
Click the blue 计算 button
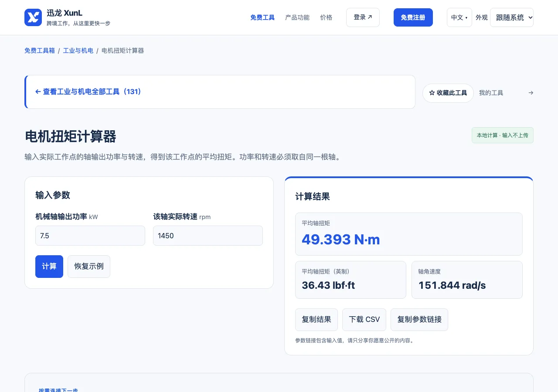[x=49, y=267]
